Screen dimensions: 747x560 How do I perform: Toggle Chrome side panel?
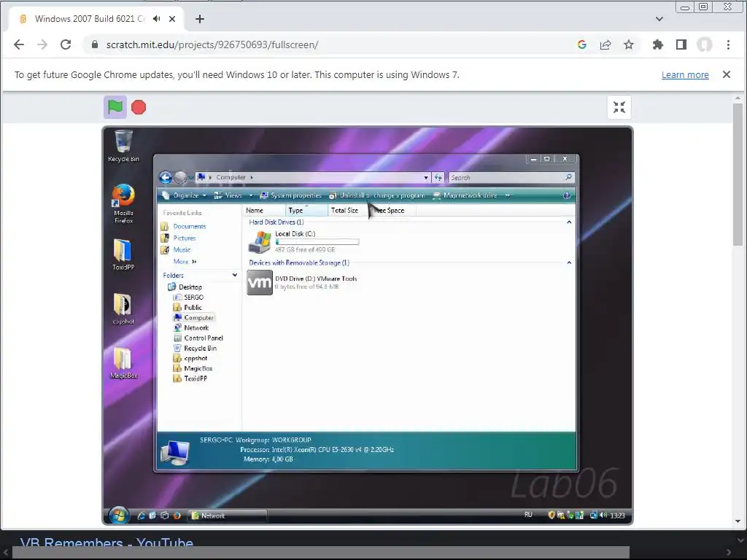pos(681,44)
